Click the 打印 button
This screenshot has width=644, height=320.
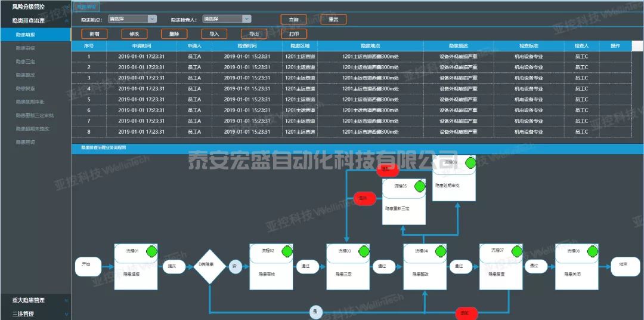(x=293, y=34)
